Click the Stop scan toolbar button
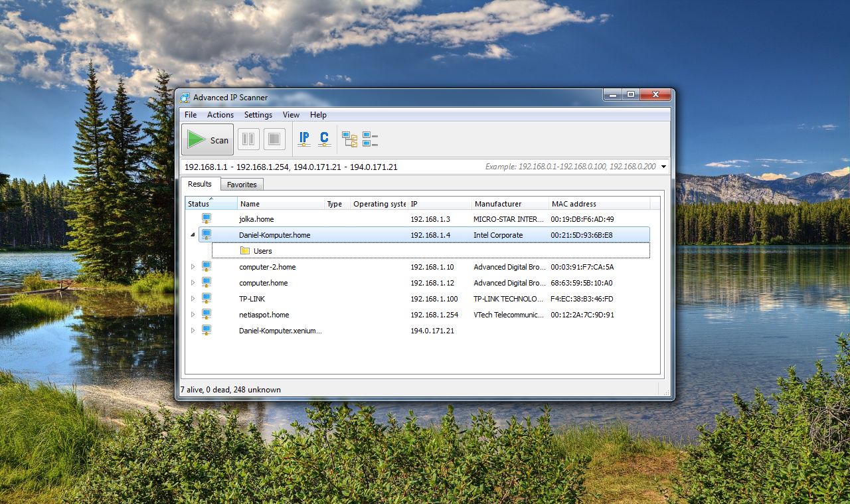This screenshot has height=504, width=850. (274, 139)
